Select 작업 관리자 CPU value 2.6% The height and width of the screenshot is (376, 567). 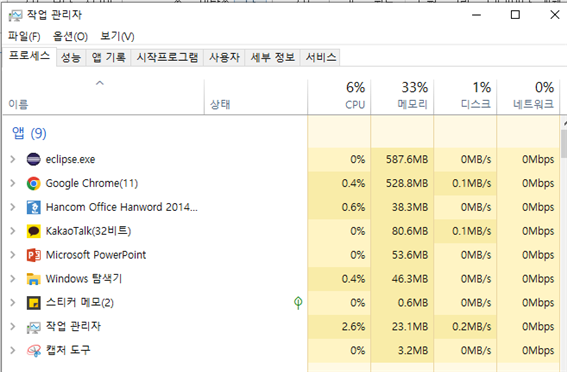pos(353,327)
